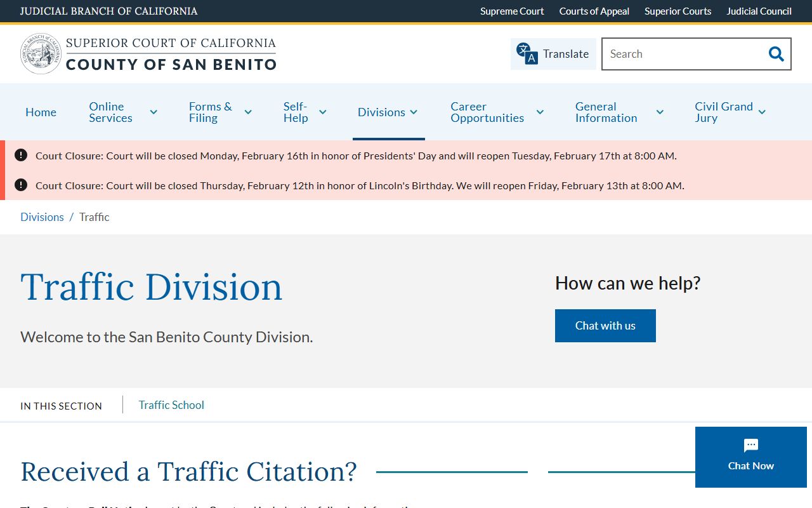Click the How can we help? heading
812x508 pixels.
[628, 283]
